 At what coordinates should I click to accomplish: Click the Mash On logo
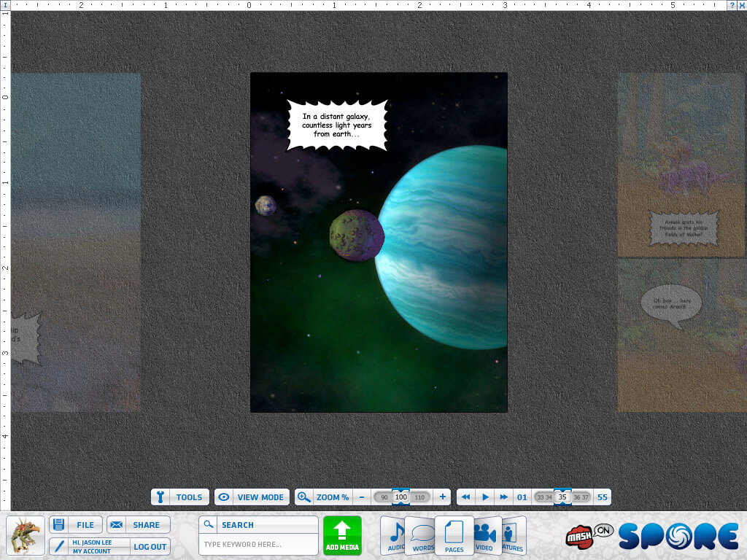pyautogui.click(x=589, y=536)
